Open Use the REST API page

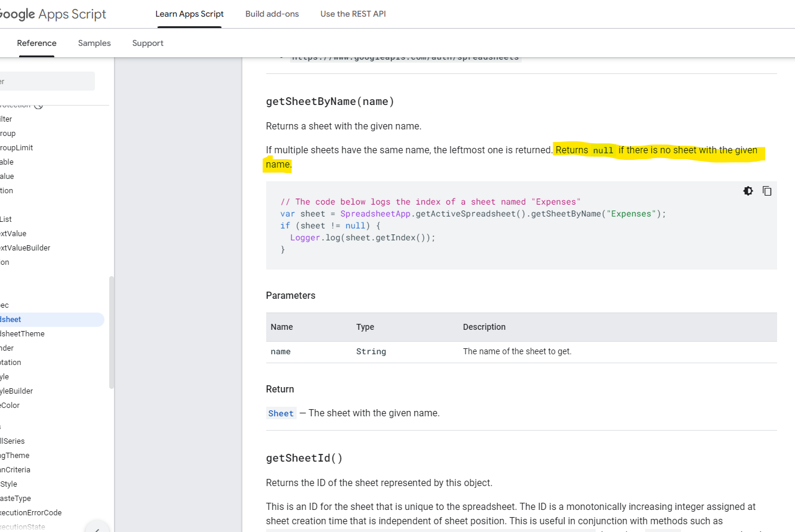click(353, 14)
